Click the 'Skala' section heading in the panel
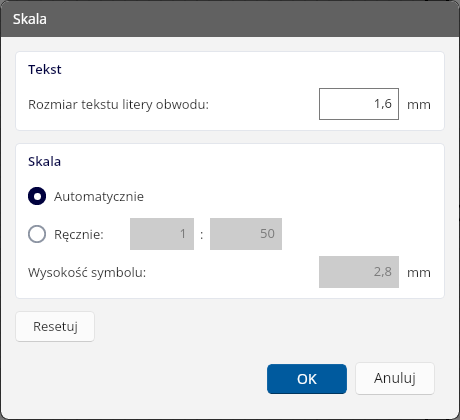 (x=44, y=162)
